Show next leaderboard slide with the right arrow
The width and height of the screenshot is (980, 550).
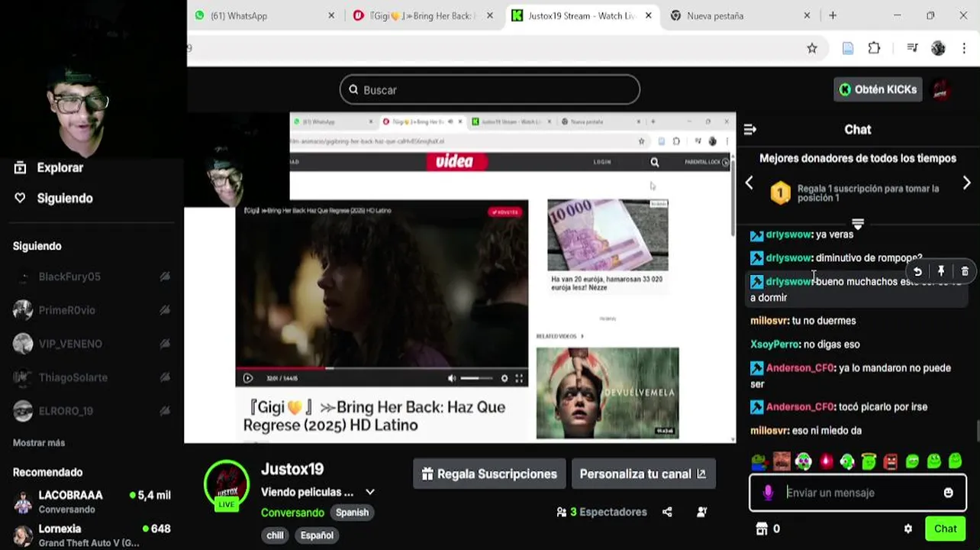[x=966, y=183]
